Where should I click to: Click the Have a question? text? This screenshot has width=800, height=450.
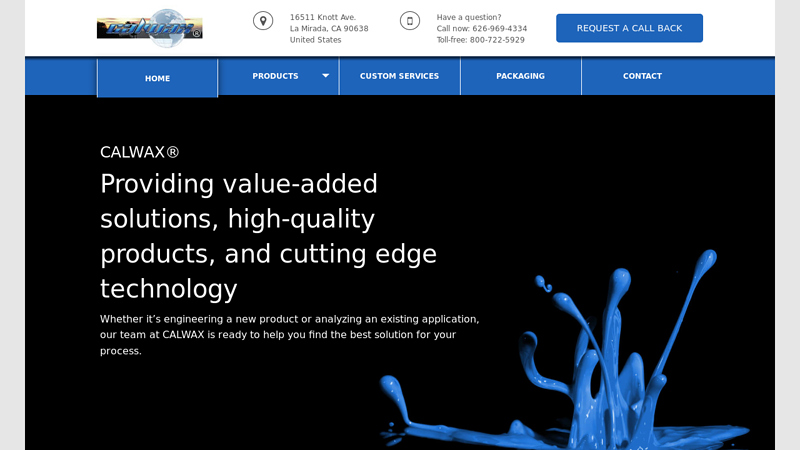(469, 17)
